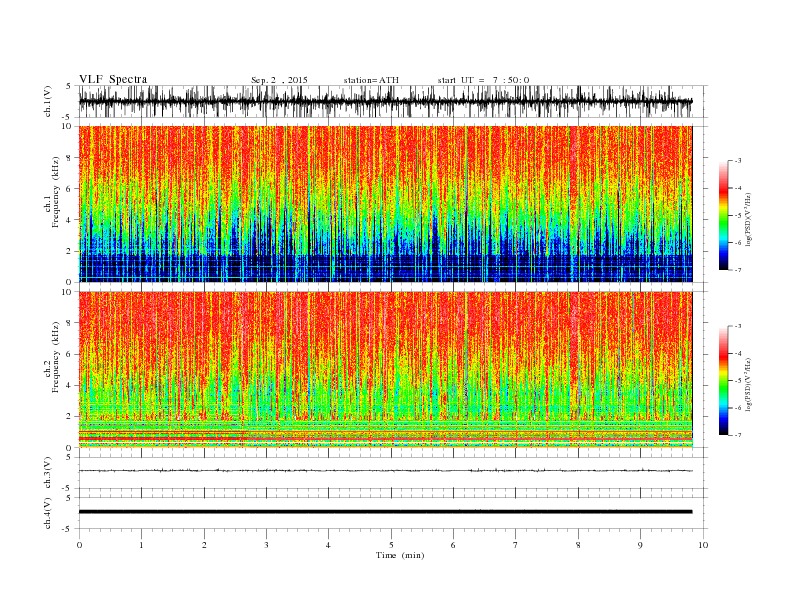792x612 pixels.
Task: Click the "5" volt tick on the ch.1(V) axis
Action: point(70,86)
